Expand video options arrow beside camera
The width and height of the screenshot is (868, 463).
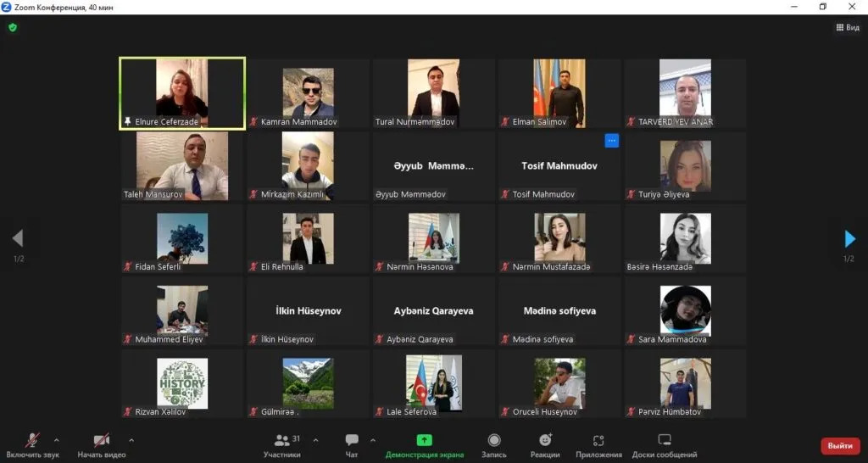pos(131,440)
